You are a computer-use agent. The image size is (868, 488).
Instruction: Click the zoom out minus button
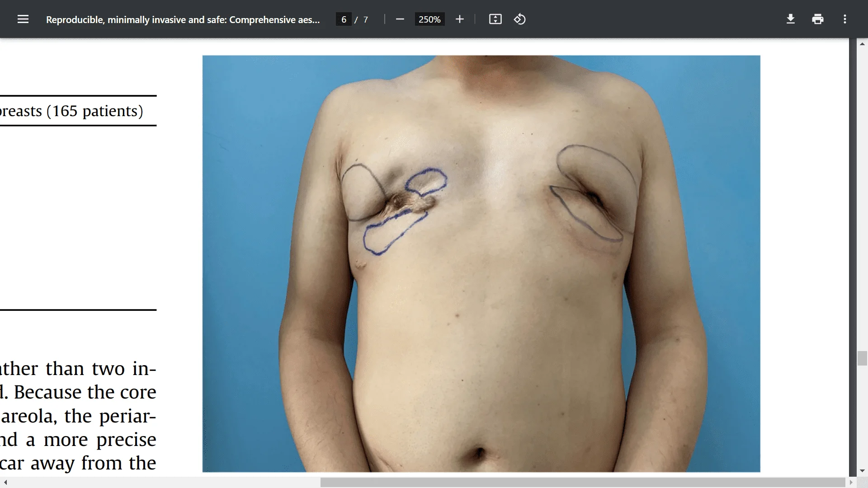pos(400,19)
